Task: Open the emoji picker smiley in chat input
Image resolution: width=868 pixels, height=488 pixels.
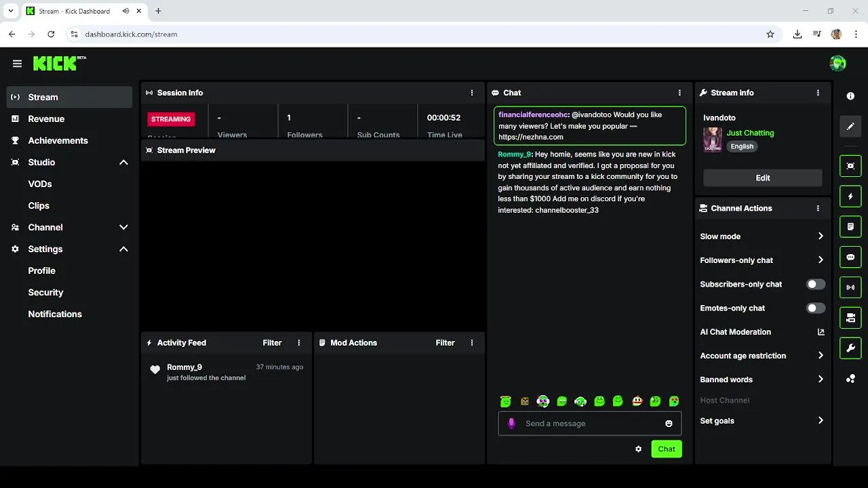Action: (x=669, y=424)
